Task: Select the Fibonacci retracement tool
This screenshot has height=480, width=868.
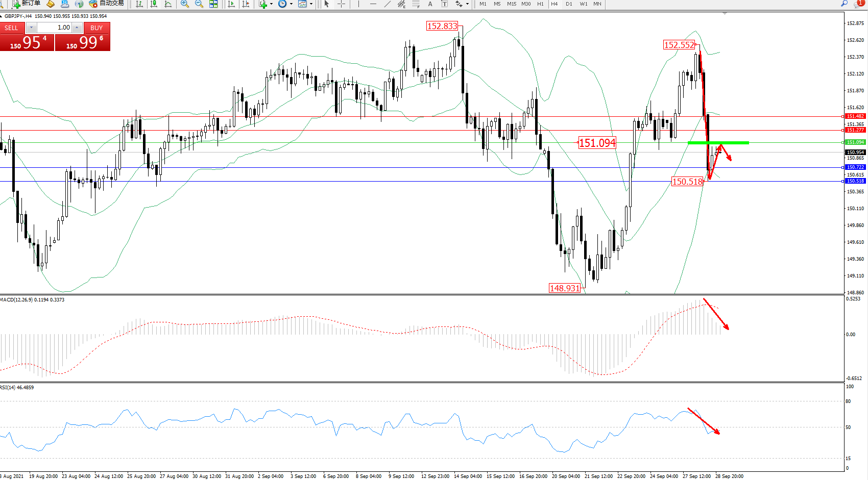Action: pyautogui.click(x=416, y=4)
